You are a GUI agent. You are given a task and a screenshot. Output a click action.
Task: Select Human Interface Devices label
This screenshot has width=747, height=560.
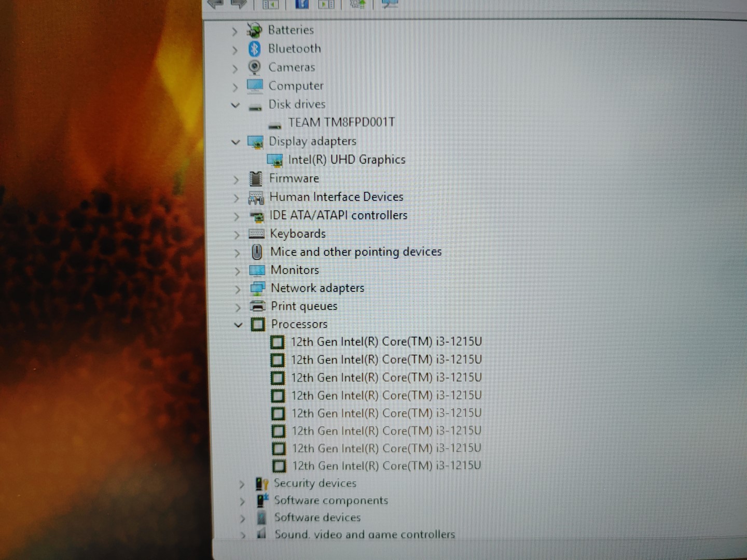click(x=336, y=197)
